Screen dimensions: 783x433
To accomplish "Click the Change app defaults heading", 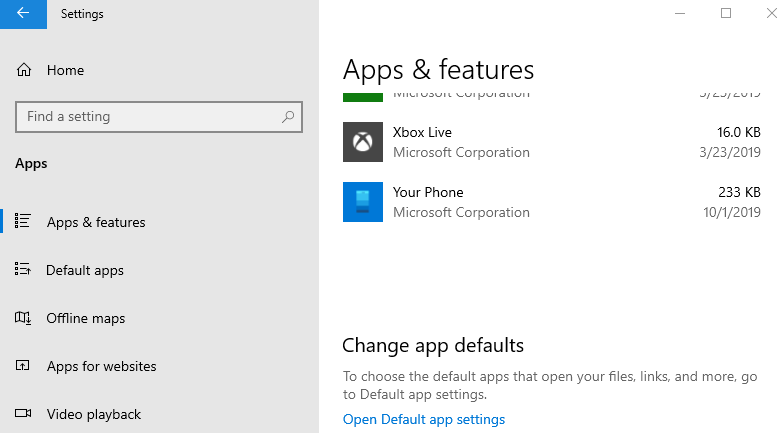I will coord(433,346).
